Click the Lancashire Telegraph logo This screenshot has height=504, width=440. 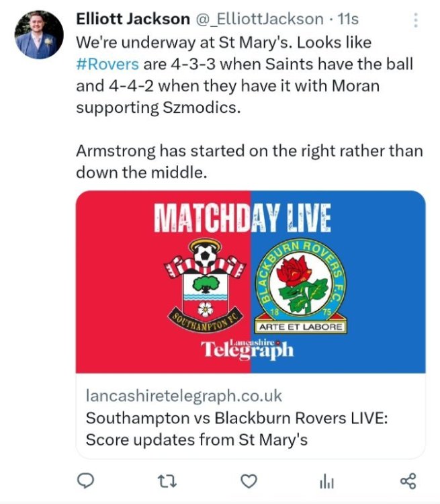tap(249, 349)
